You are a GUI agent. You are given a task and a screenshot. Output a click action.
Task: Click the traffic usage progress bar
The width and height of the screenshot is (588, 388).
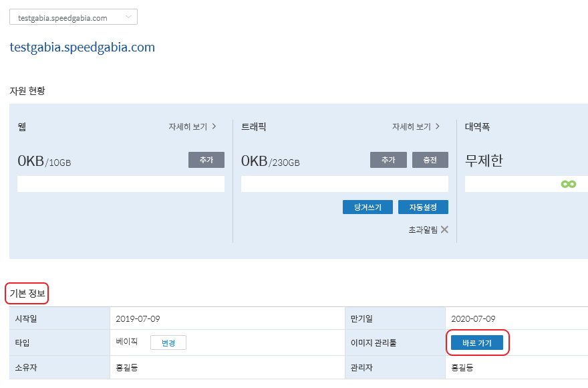click(x=345, y=184)
